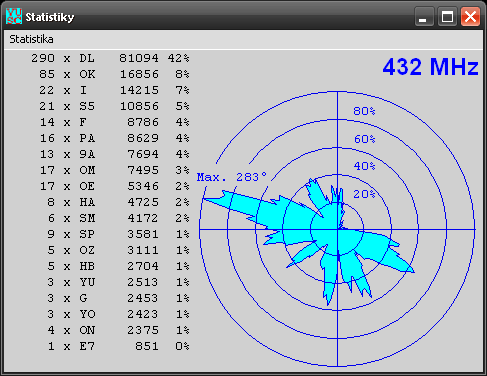
Task: Select the E7 row at list bottom
Action: click(118, 346)
